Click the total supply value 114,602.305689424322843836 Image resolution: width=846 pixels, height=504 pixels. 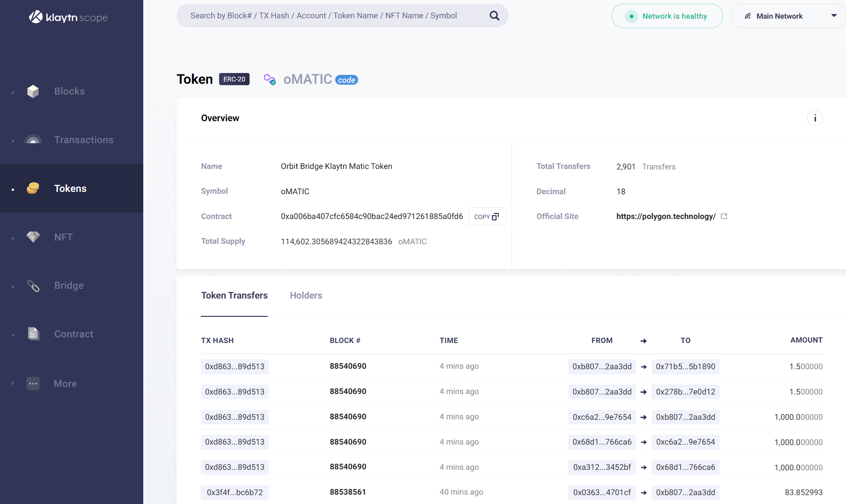336,241
